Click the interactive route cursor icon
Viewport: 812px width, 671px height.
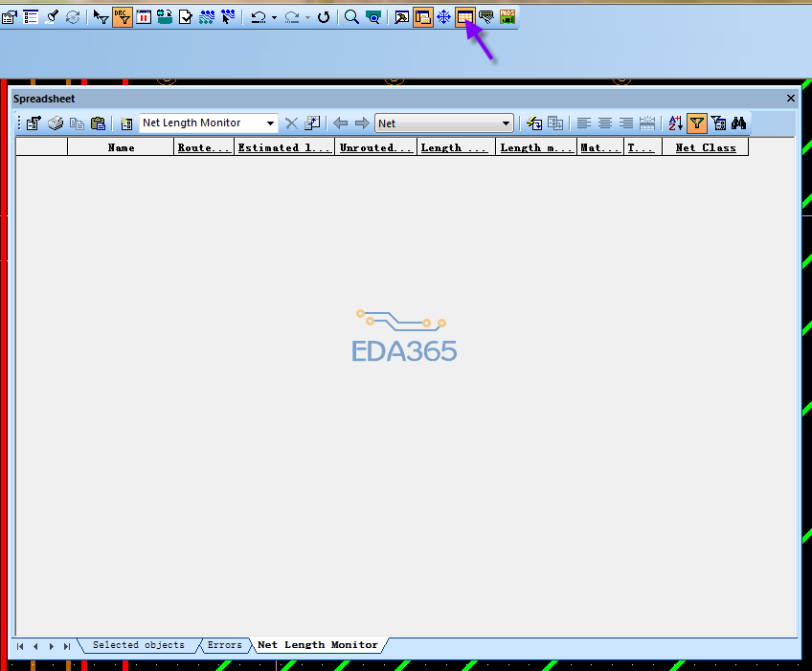coord(228,17)
